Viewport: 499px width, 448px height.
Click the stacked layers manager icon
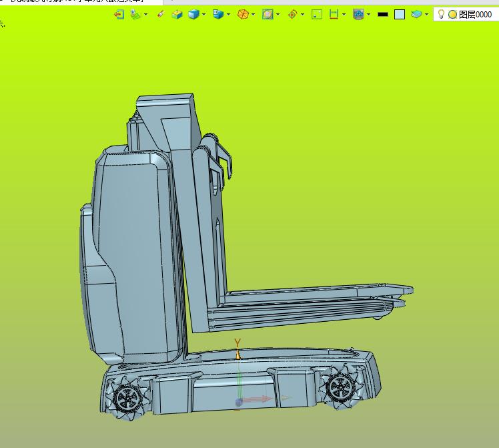click(x=416, y=14)
